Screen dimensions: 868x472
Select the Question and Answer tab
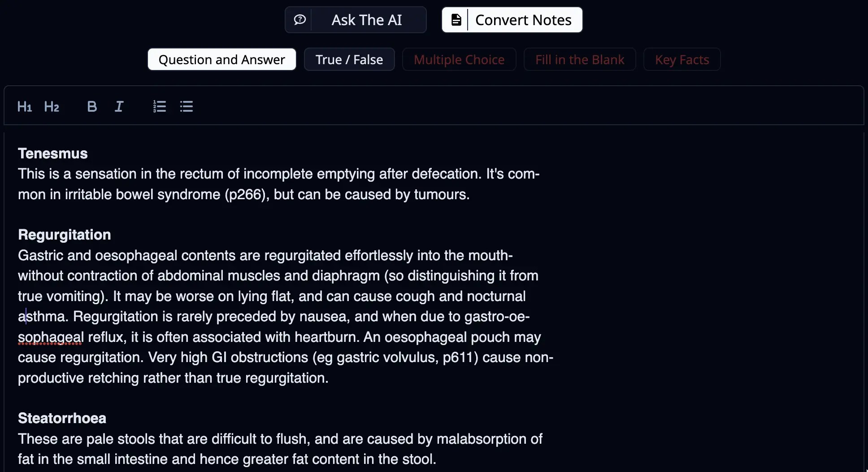point(221,59)
